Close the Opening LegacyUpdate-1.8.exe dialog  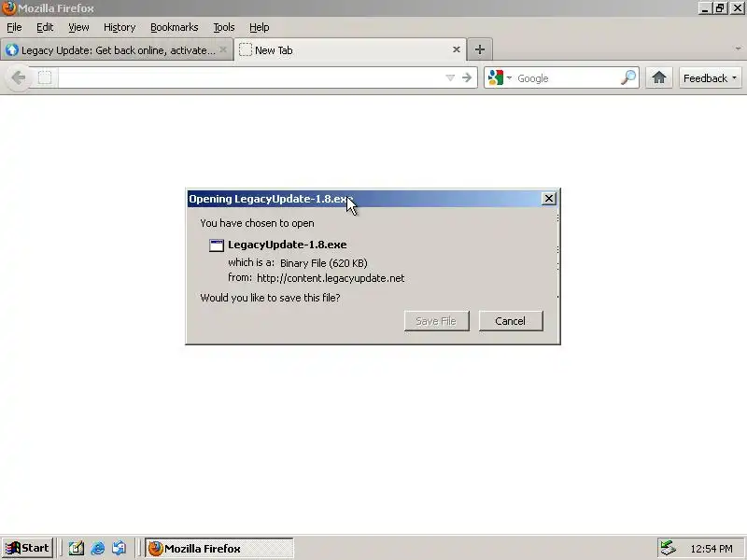pos(548,199)
